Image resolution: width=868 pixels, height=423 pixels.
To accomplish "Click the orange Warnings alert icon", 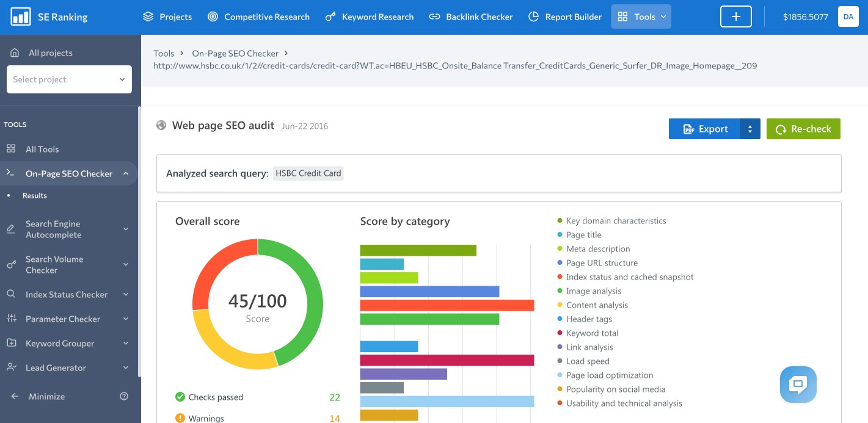I will tap(180, 418).
